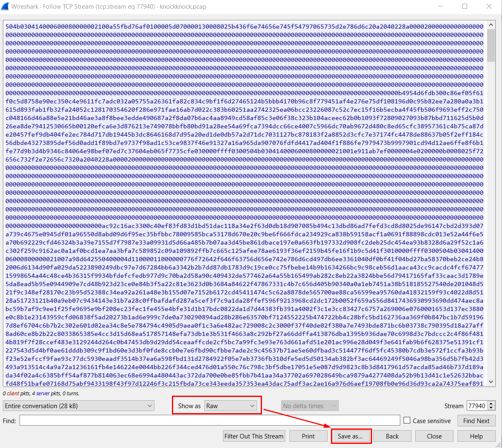Click the highlighted Save as... button
The image size is (502, 448).
coord(351,436)
